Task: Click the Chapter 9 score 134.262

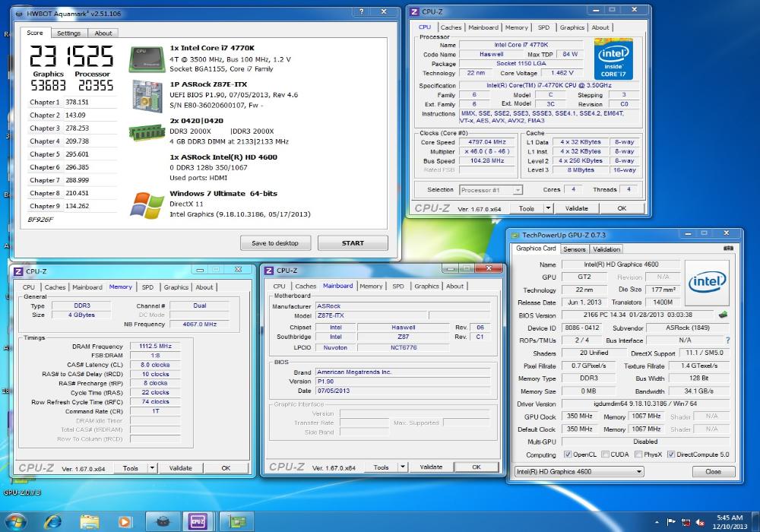Action: click(x=77, y=206)
